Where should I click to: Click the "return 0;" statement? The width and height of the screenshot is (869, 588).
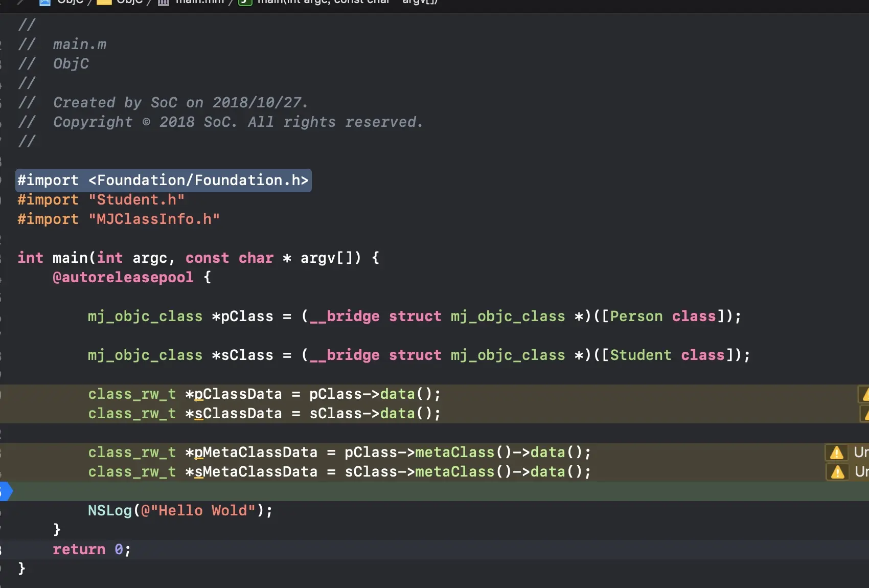tap(92, 550)
